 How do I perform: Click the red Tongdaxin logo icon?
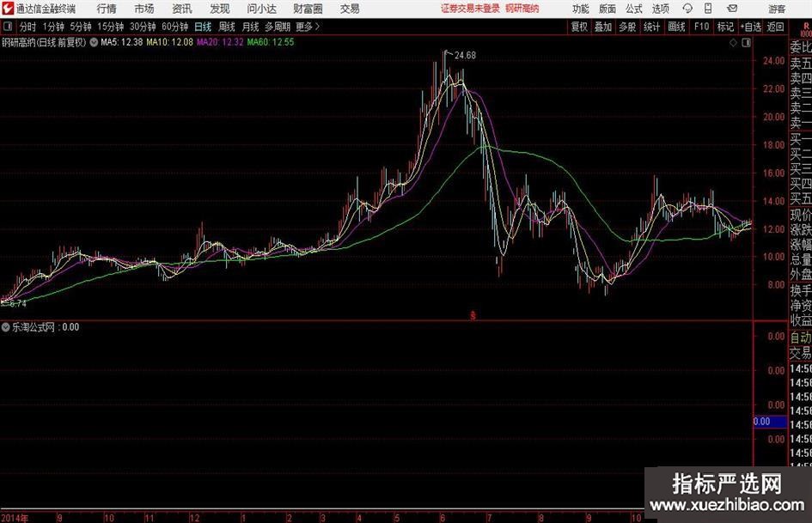(x=8, y=9)
